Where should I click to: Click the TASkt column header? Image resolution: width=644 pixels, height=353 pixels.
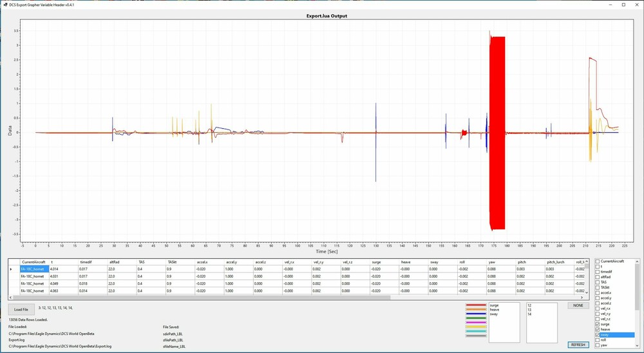tap(181, 262)
